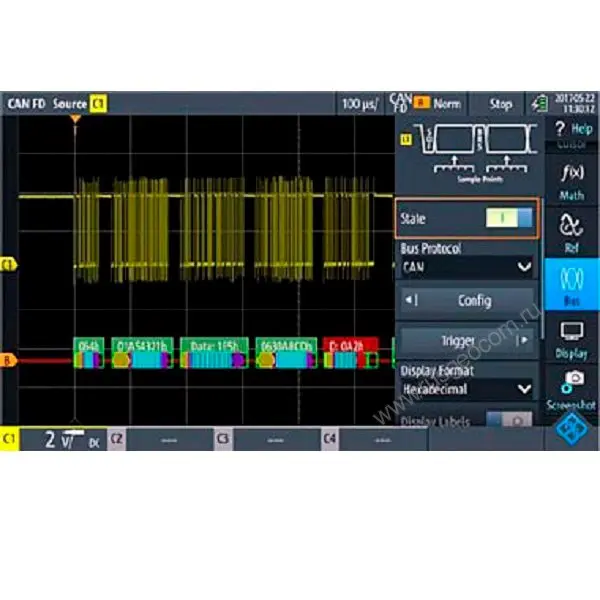Tap the blue diamond menu logo
Image resolution: width=600 pixels, height=600 pixels.
pyautogui.click(x=573, y=431)
